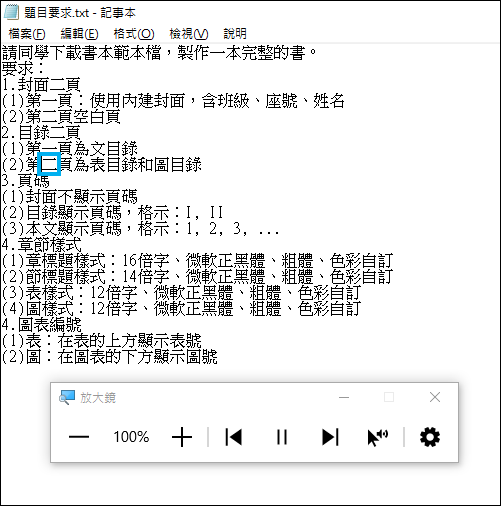Zoom in with Magnifier plus button
This screenshot has width=501, height=506.
[x=182, y=437]
